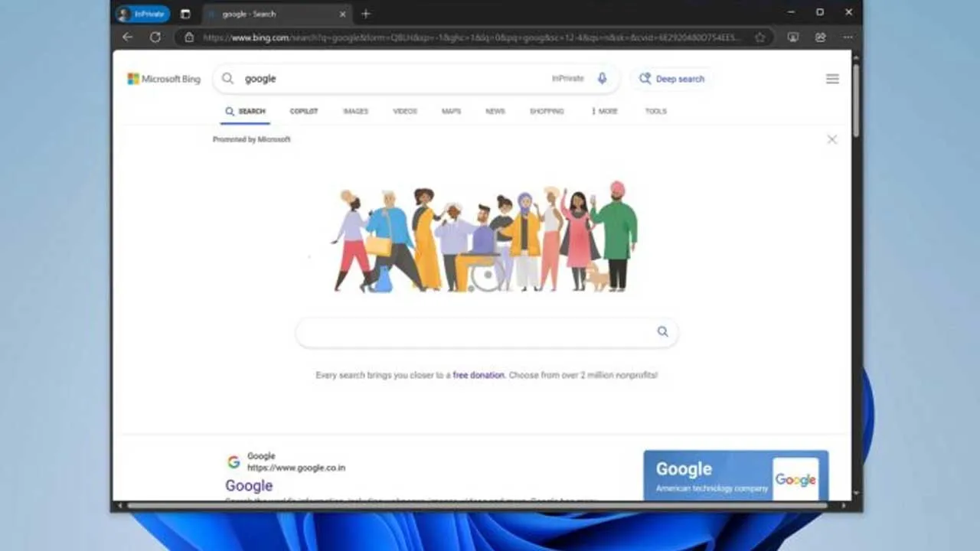The height and width of the screenshot is (551, 980).
Task: Click the address bar URL
Action: pyautogui.click(x=472, y=37)
